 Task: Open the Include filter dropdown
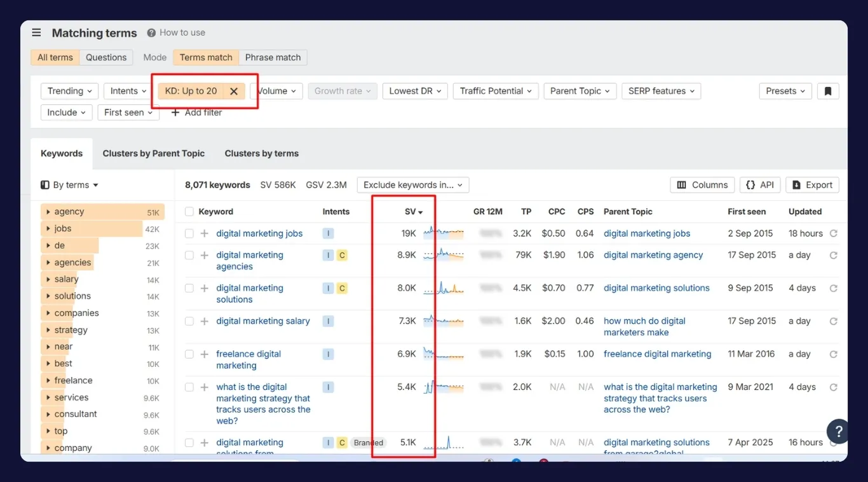(x=66, y=113)
